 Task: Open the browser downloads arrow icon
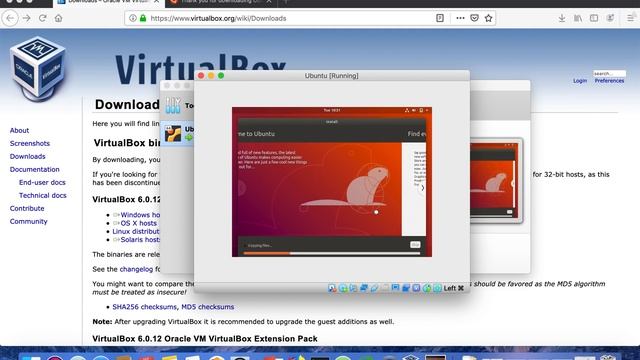tap(562, 18)
